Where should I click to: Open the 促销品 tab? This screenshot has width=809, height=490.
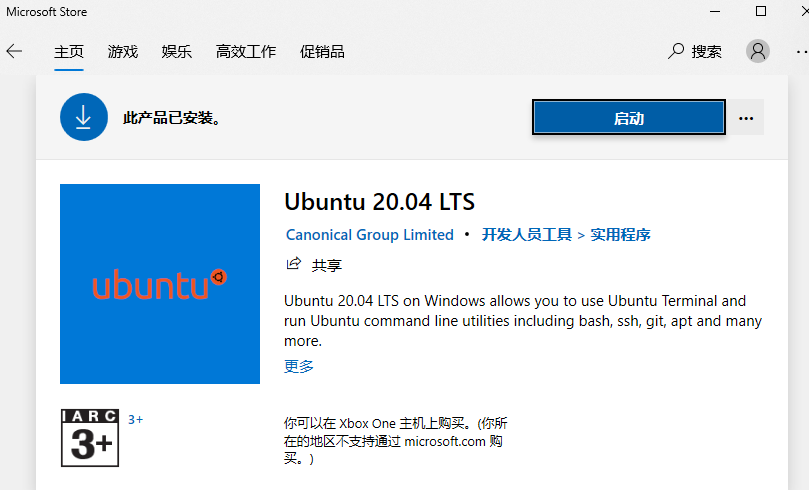322,52
